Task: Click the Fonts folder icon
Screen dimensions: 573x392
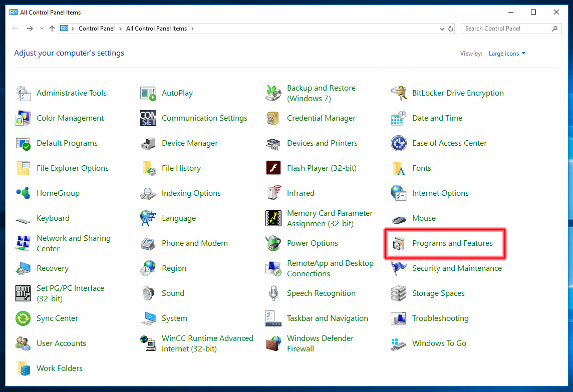Action: (399, 168)
